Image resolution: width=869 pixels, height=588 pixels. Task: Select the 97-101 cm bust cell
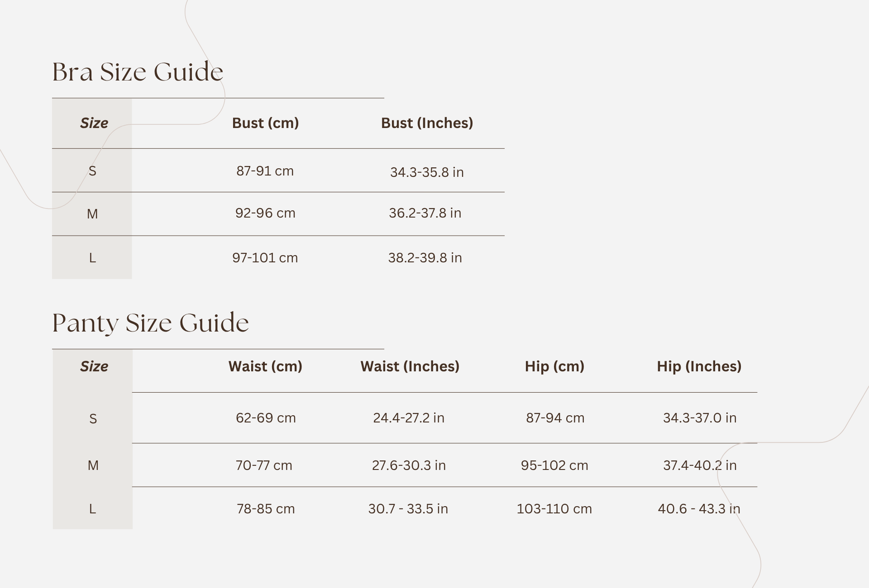click(265, 258)
